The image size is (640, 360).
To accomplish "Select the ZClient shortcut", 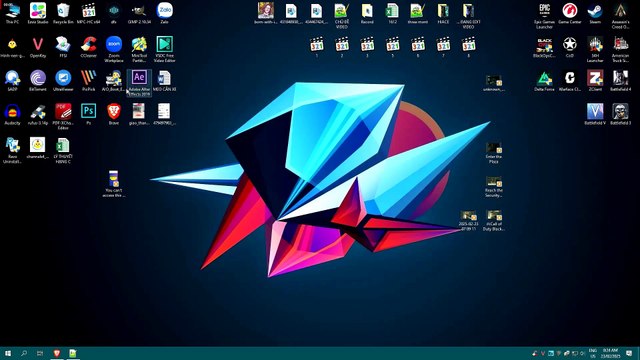I will tap(595, 81).
